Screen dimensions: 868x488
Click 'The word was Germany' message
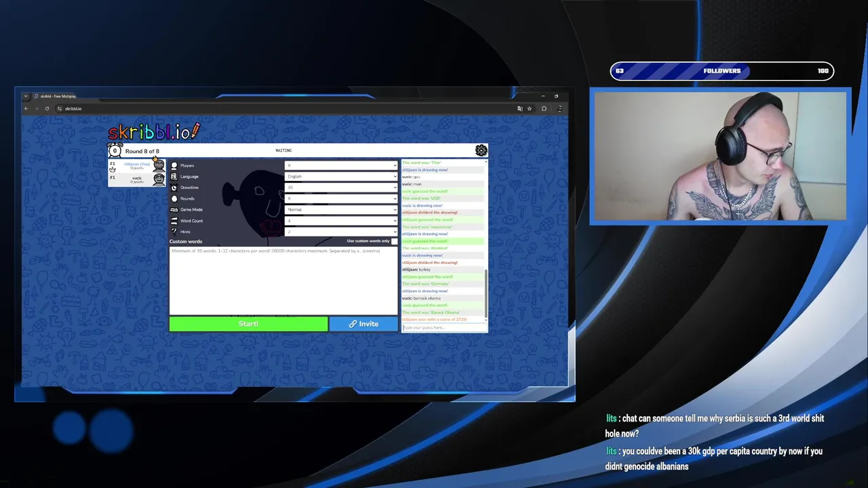point(425,284)
